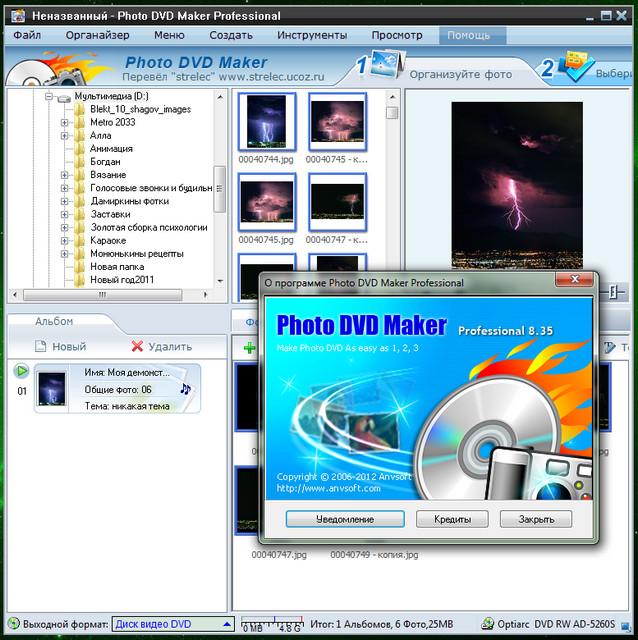638x640 pixels.
Task: Open the Просмотр menu
Action: [397, 35]
